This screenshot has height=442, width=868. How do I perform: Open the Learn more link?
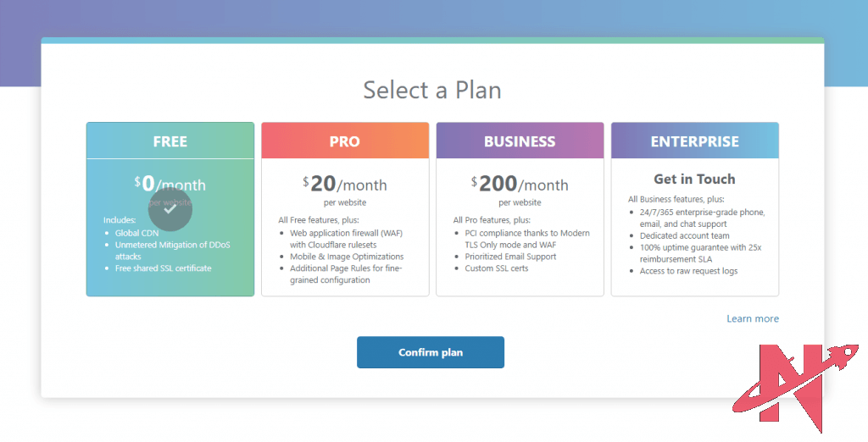[x=752, y=318]
